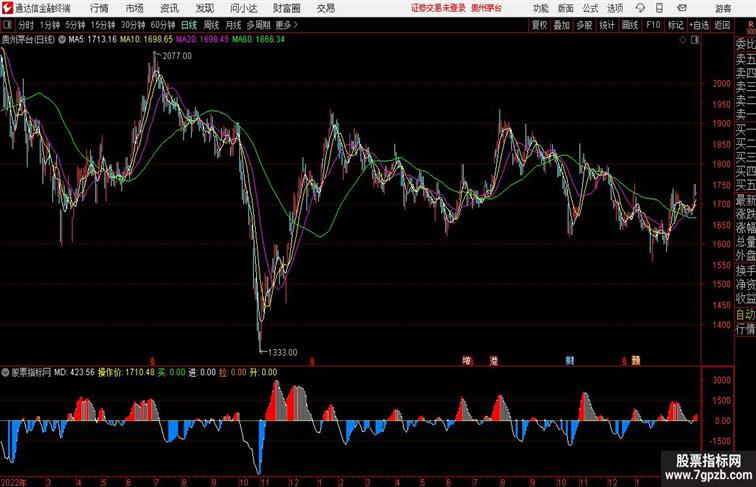
Task: Click the 操作价 1710.48 indicator value
Action: pos(126,372)
